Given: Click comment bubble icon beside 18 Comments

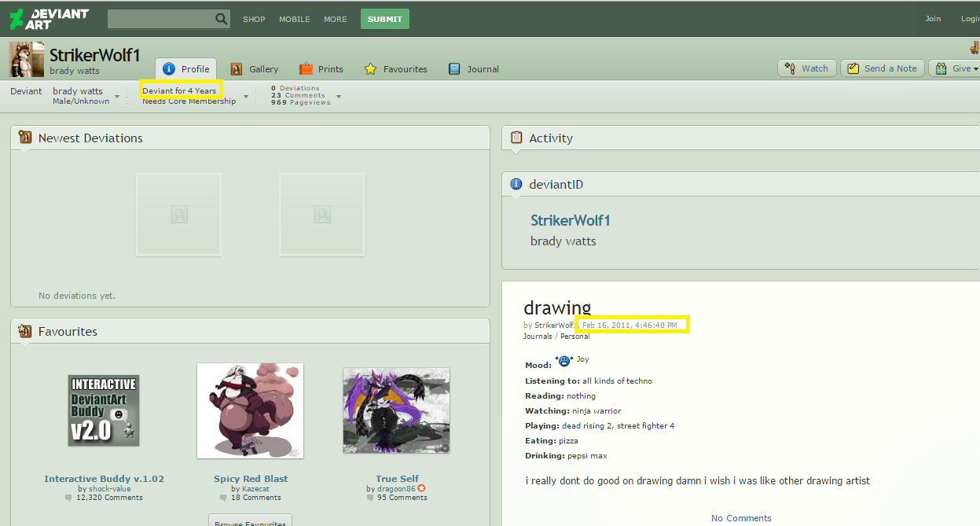Looking at the screenshot, I should click(224, 498).
